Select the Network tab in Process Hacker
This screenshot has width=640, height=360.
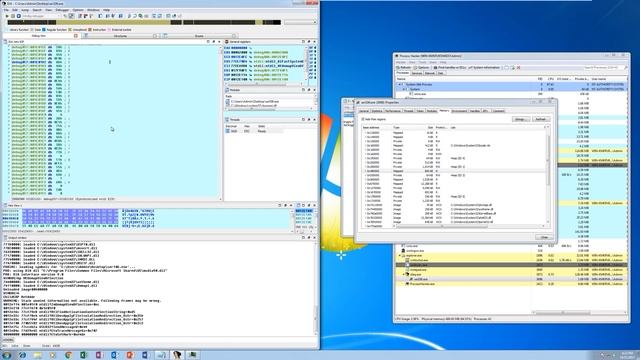[x=430, y=73]
